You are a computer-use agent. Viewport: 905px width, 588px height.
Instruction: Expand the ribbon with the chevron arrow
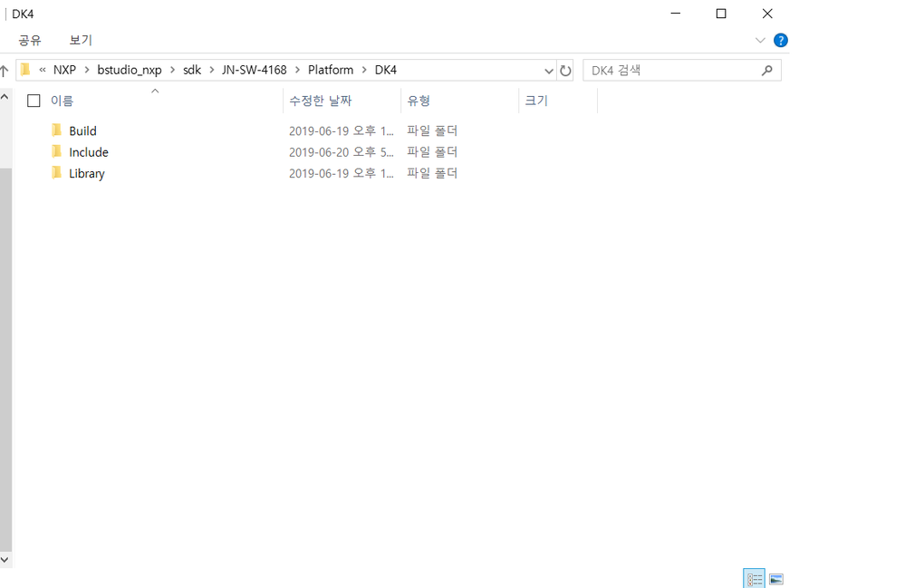click(x=760, y=41)
